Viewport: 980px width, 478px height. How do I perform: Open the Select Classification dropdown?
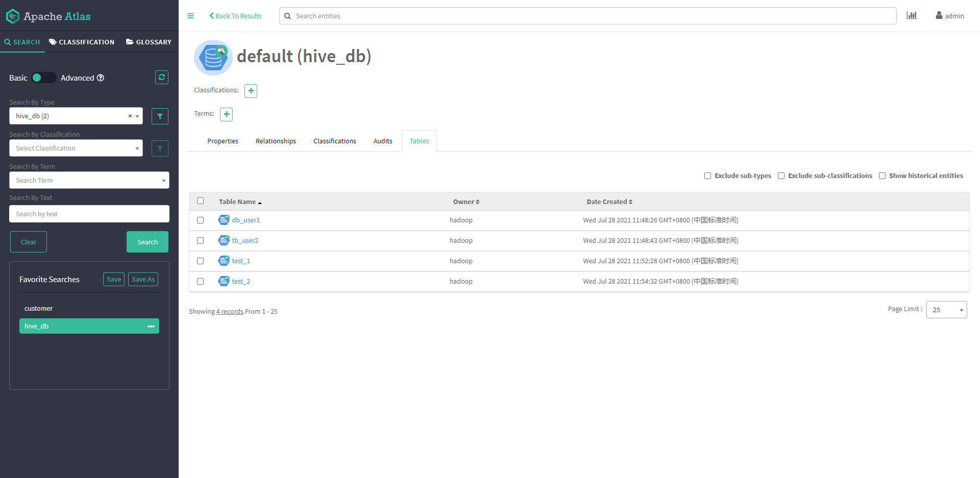[76, 148]
